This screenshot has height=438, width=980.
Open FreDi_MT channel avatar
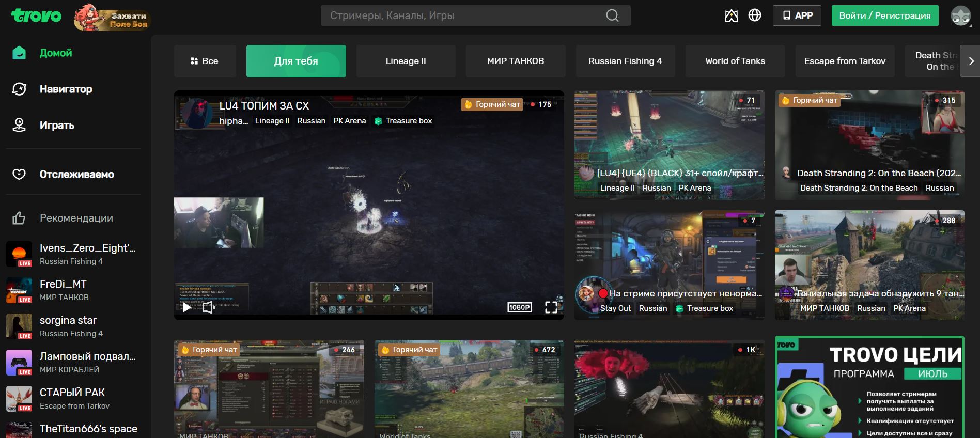[19, 290]
